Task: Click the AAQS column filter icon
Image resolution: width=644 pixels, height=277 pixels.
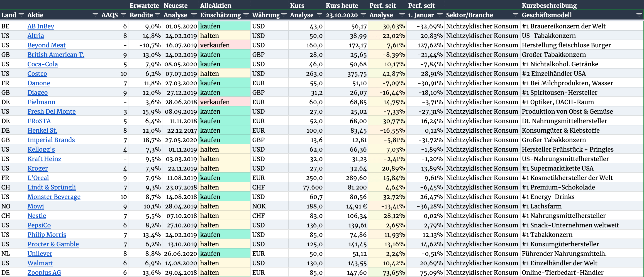Action: (x=124, y=15)
